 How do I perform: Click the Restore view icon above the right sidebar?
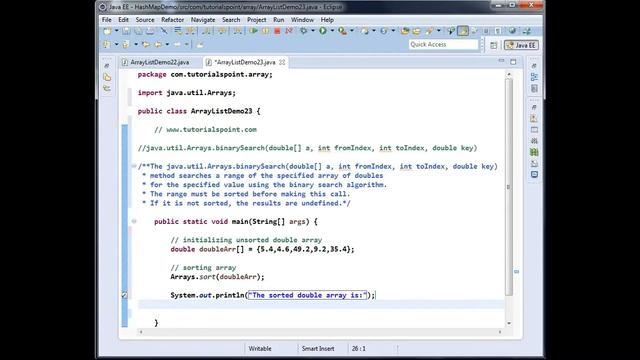tap(534, 65)
